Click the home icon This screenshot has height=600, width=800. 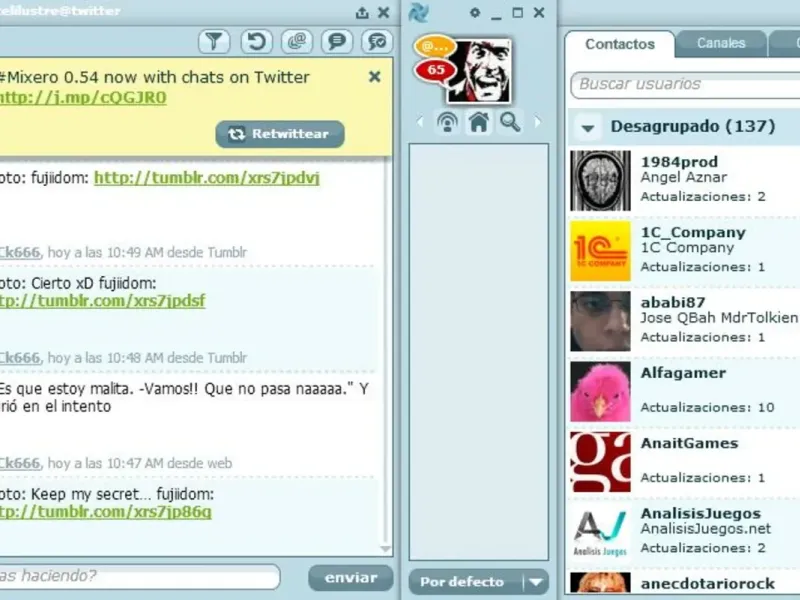(x=479, y=122)
